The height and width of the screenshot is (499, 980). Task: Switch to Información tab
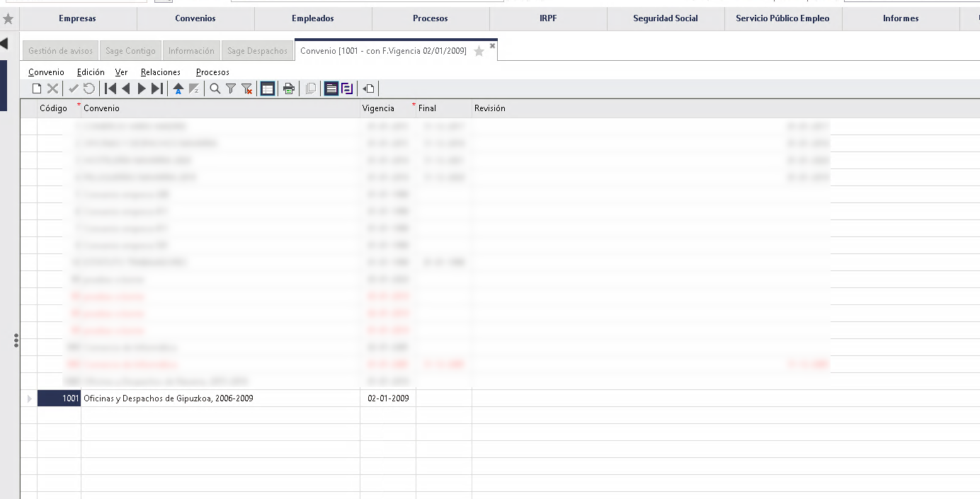pyautogui.click(x=191, y=51)
